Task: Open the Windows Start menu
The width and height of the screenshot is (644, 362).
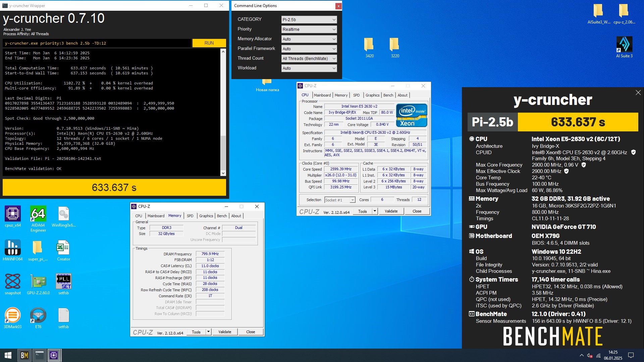Action: (x=8, y=355)
